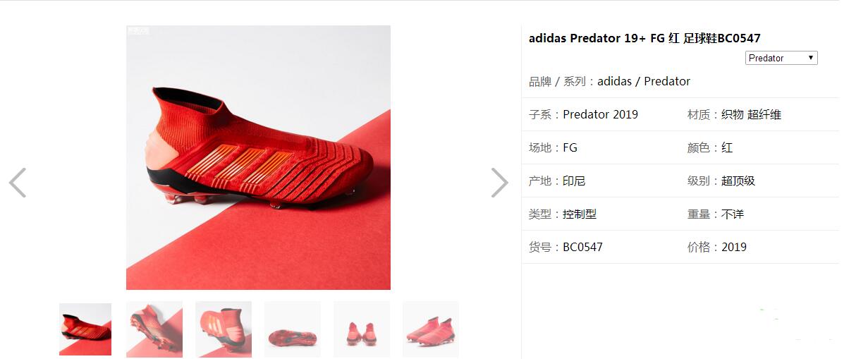The width and height of the screenshot is (868, 359).
Task: Click the 印尼 origin value
Action: 574,181
